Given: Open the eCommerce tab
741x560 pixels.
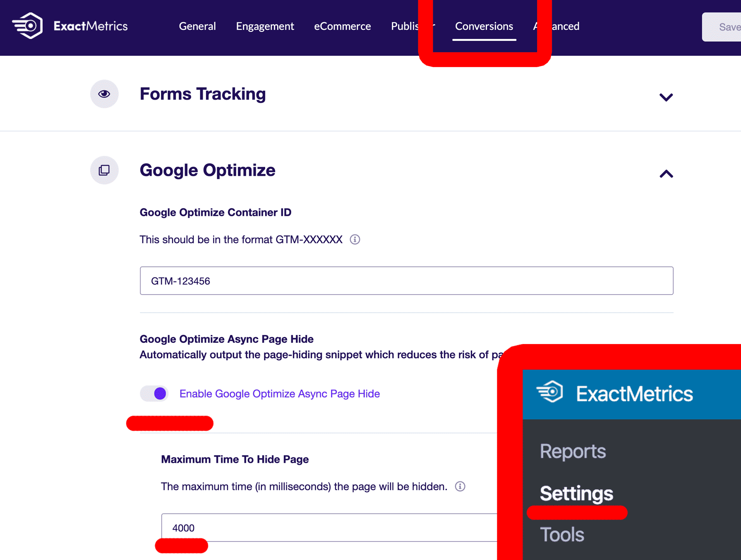Looking at the screenshot, I should click(x=342, y=26).
